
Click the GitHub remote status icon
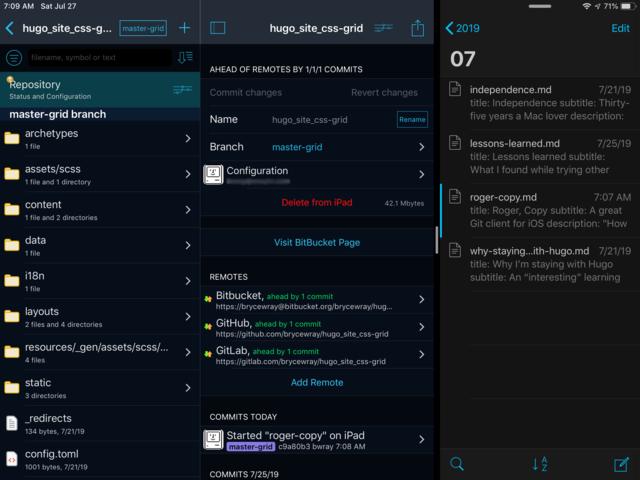(x=208, y=327)
